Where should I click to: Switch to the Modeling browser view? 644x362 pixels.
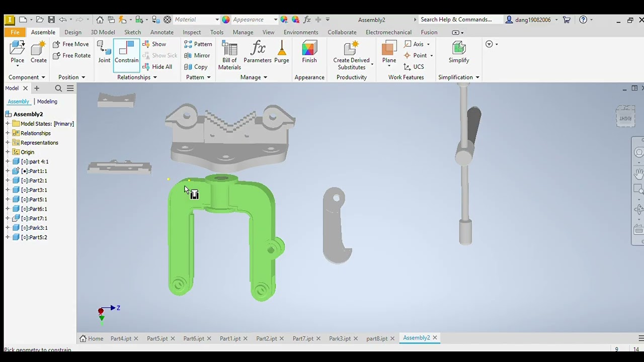pos(47,102)
